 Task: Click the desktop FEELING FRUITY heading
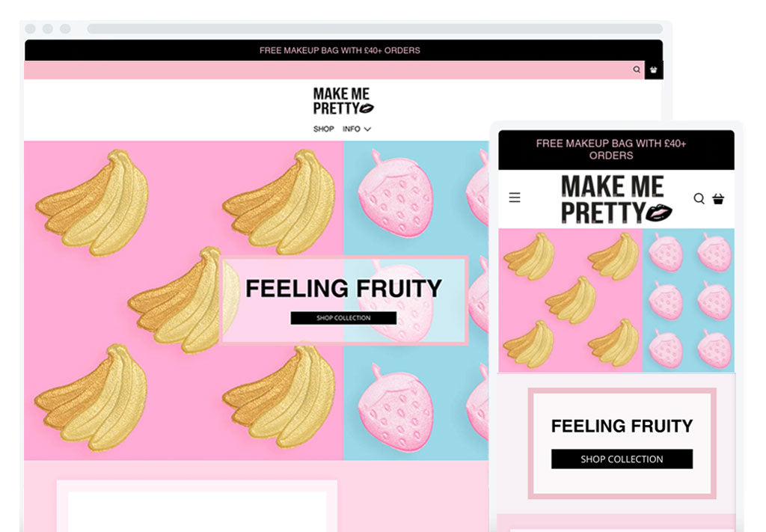click(x=343, y=288)
